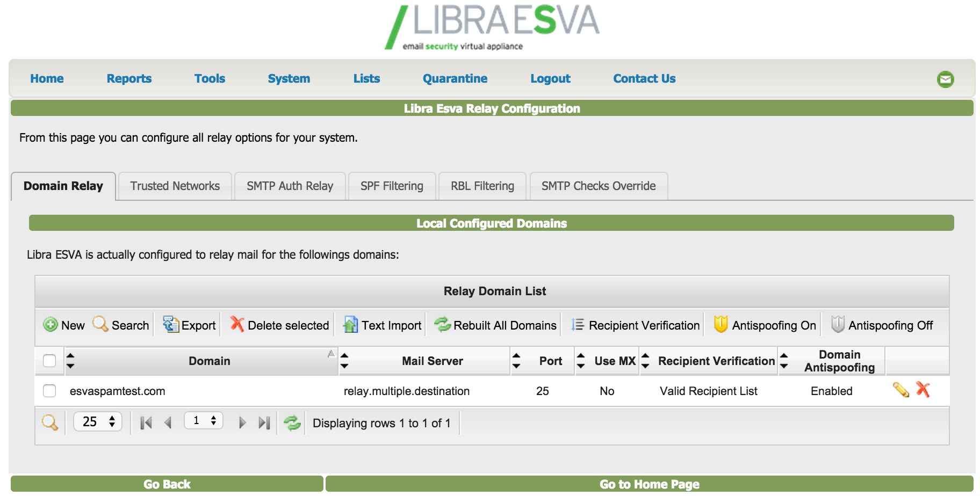Tick the checkbox for esvaspamtest.com row
The height and width of the screenshot is (496, 980).
tap(49, 391)
